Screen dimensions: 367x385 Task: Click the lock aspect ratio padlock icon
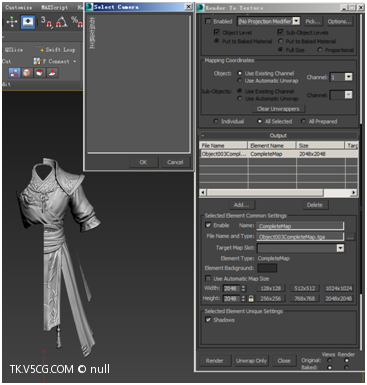[x=251, y=299]
